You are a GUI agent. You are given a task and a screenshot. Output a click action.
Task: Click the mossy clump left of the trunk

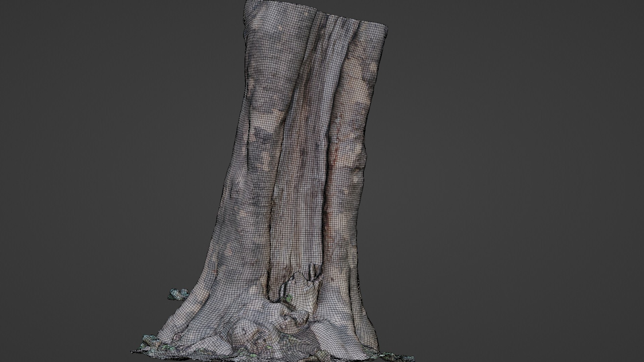(x=178, y=294)
